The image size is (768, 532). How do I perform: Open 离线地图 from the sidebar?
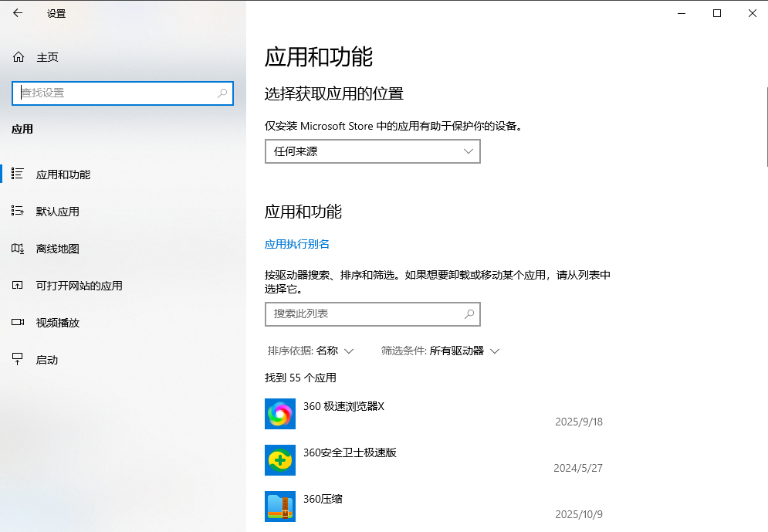coord(17,248)
